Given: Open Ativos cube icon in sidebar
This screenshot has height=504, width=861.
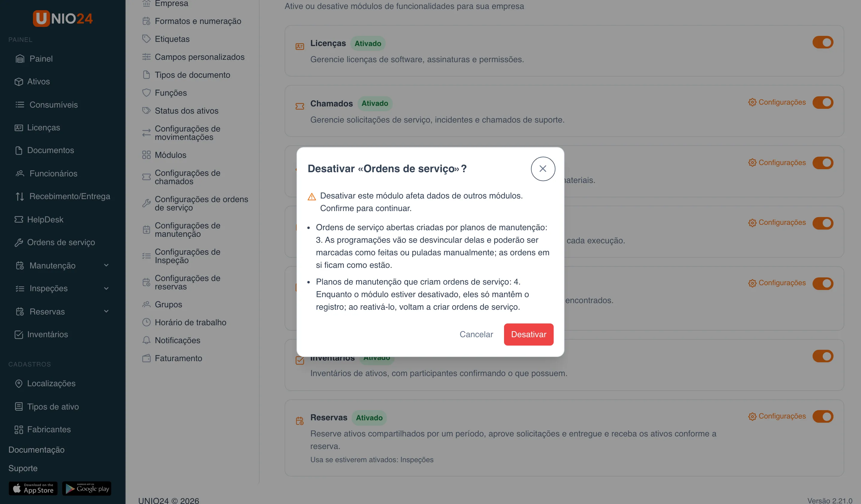Looking at the screenshot, I should click(19, 82).
